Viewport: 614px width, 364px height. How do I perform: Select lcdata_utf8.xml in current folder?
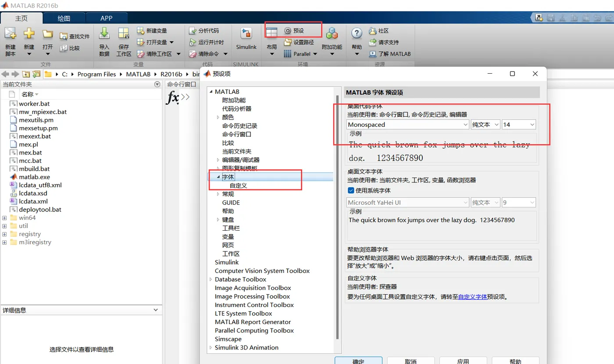point(40,185)
